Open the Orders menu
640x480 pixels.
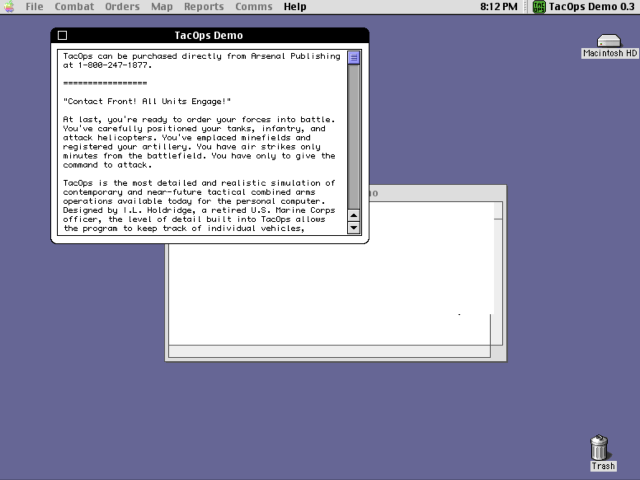pyautogui.click(x=122, y=7)
